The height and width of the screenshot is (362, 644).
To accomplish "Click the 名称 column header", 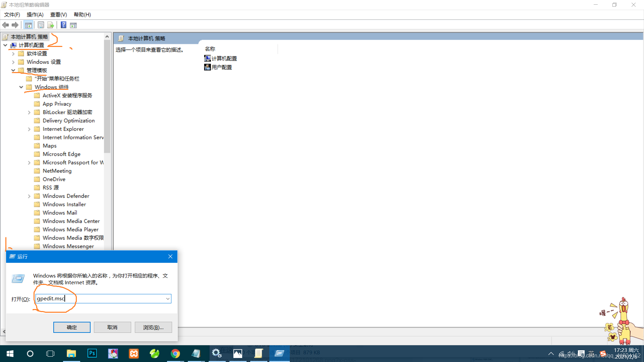I will point(210,49).
